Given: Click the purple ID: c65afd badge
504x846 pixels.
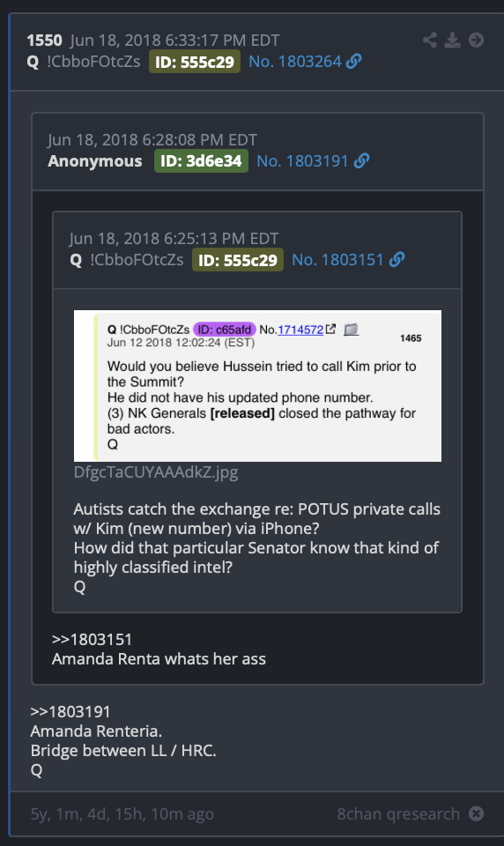Looking at the screenshot, I should [x=224, y=329].
